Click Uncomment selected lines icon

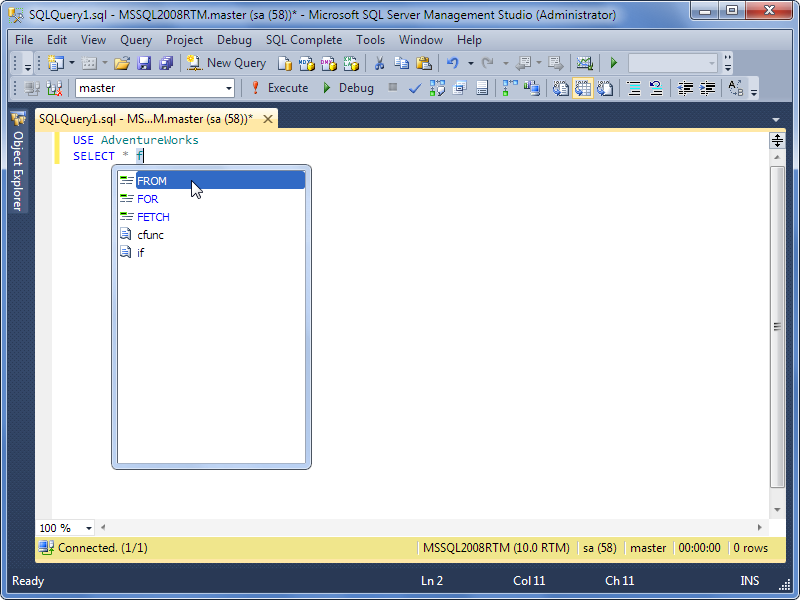click(x=656, y=88)
